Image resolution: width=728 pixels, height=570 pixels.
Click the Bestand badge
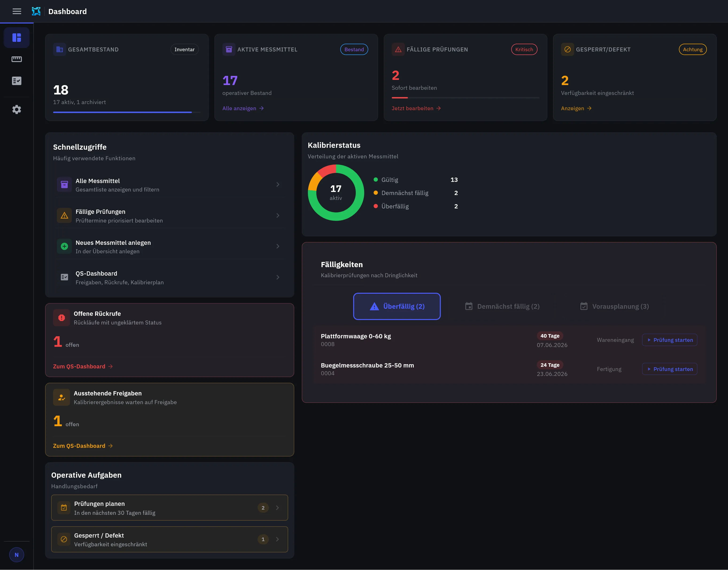pyautogui.click(x=354, y=49)
